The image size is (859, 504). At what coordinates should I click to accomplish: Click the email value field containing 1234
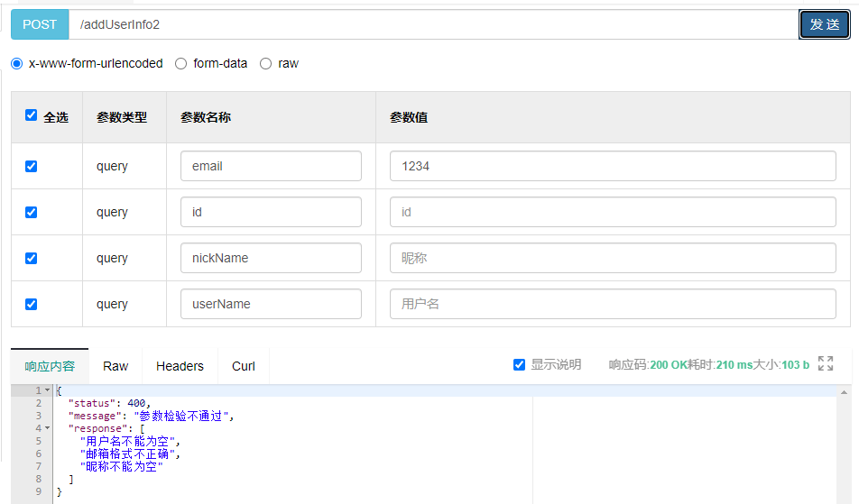pyautogui.click(x=613, y=166)
